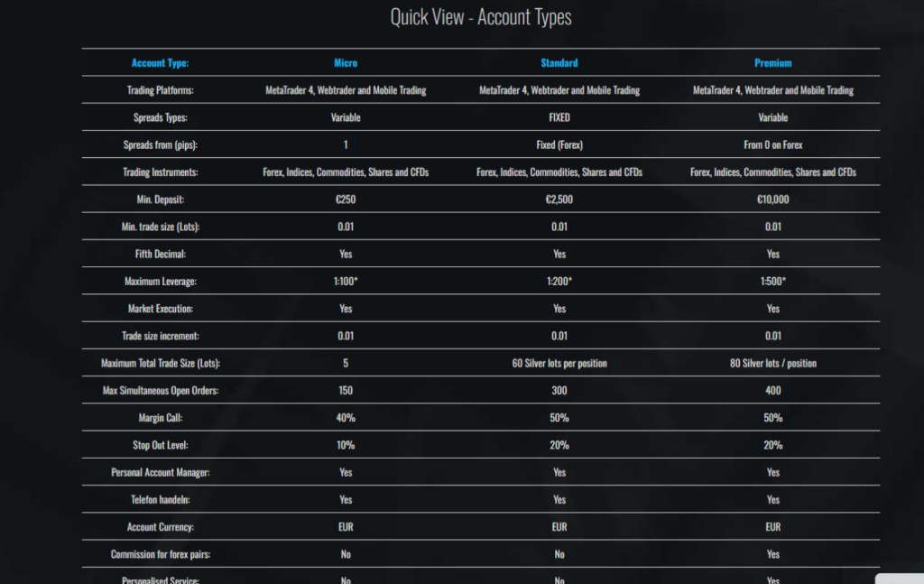Click the "60 Silver lots per position" cell

(559, 363)
